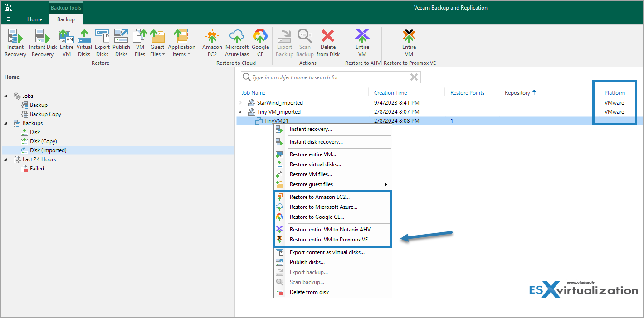Click Delete from Disk ribbon icon

click(328, 43)
